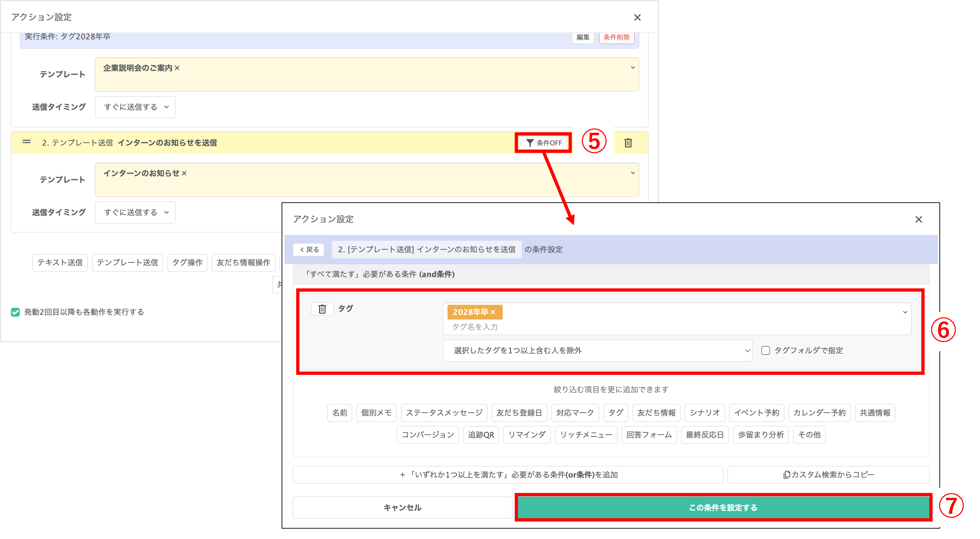The image size is (980, 539).
Task: Toggle the タグフォルダで指定 checkbox
Action: tap(765, 351)
